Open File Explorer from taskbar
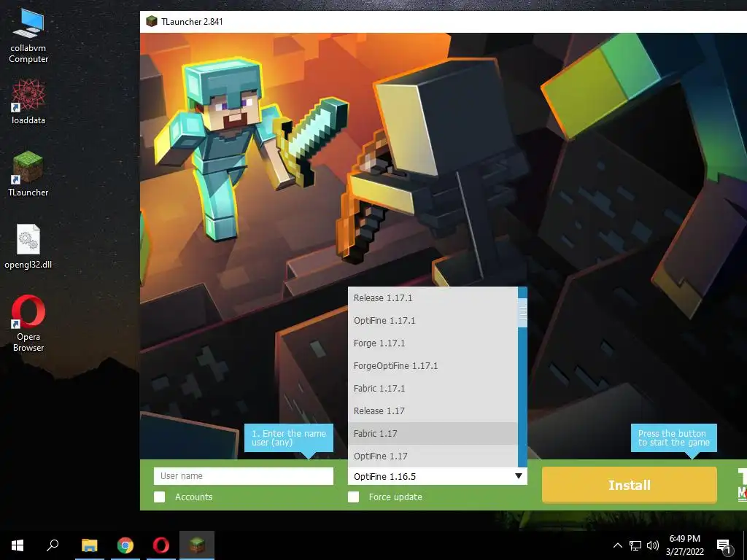 pos(89,545)
